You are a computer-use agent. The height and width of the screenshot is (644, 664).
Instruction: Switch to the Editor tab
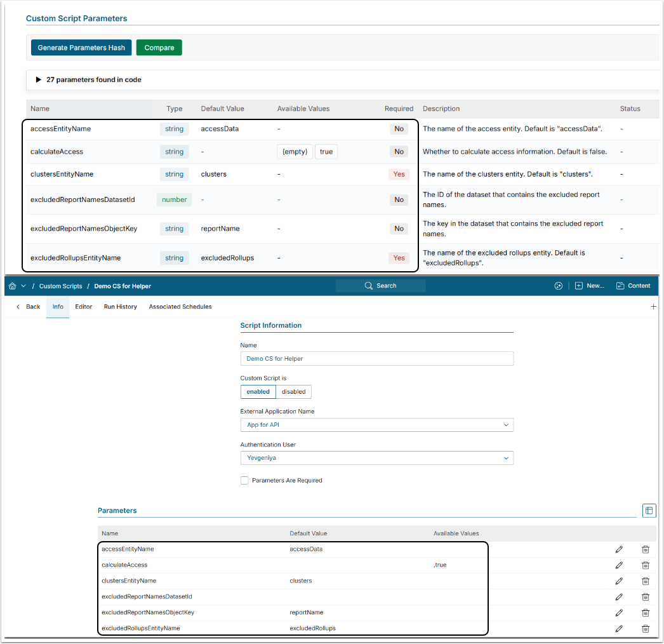pos(83,307)
